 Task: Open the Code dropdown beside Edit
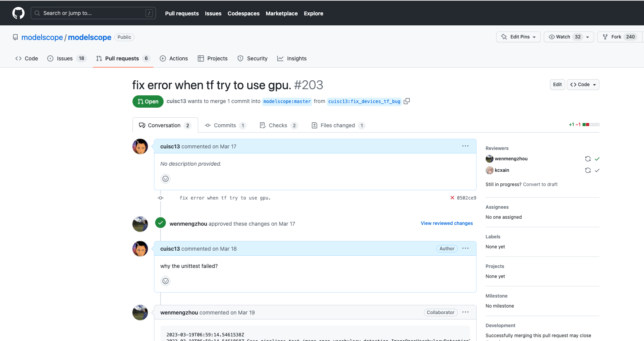click(583, 85)
